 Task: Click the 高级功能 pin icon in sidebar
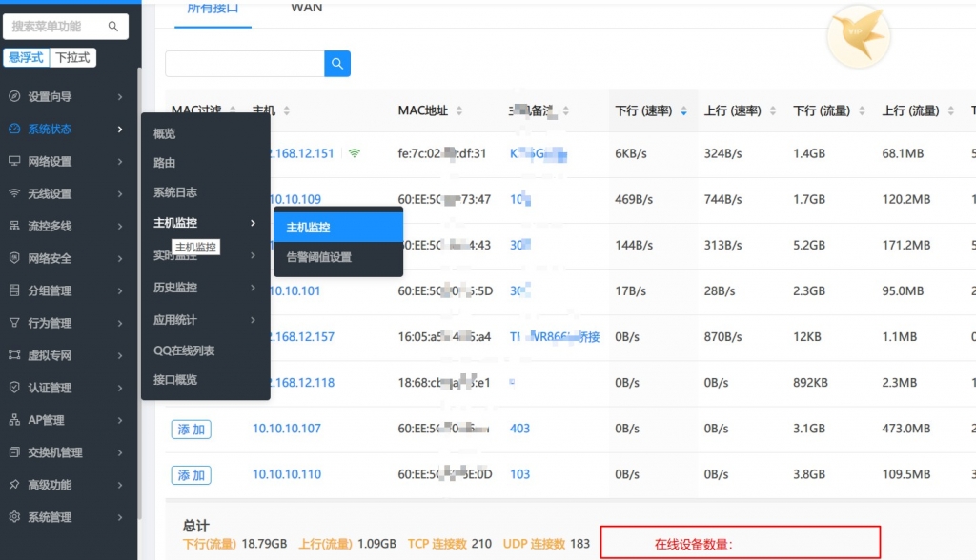[x=13, y=485]
